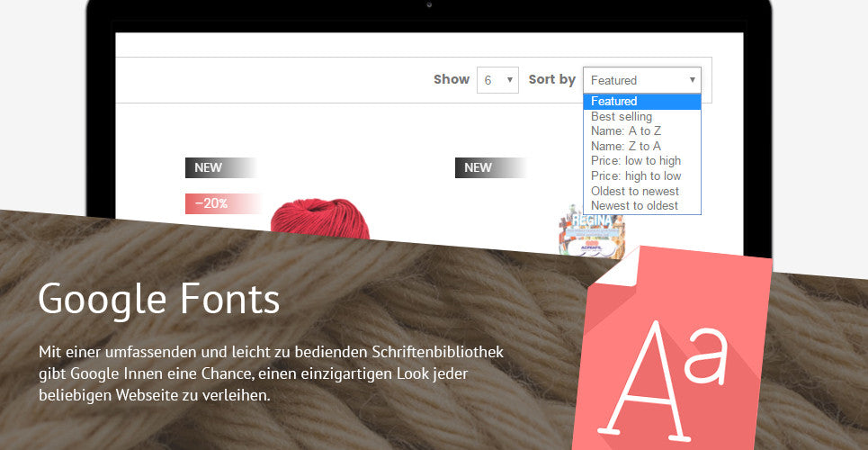This screenshot has width=868, height=450.
Task: Click the German Google Fonts description paragraph
Action: click(272, 373)
